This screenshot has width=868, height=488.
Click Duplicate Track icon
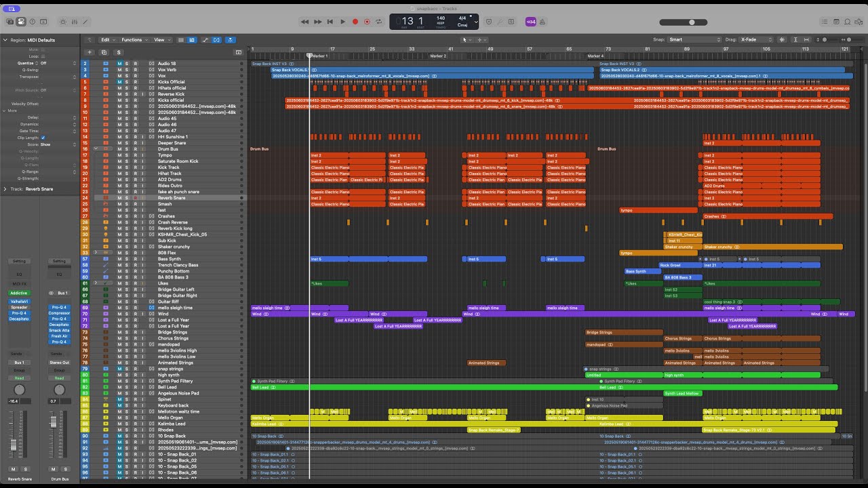click(104, 52)
